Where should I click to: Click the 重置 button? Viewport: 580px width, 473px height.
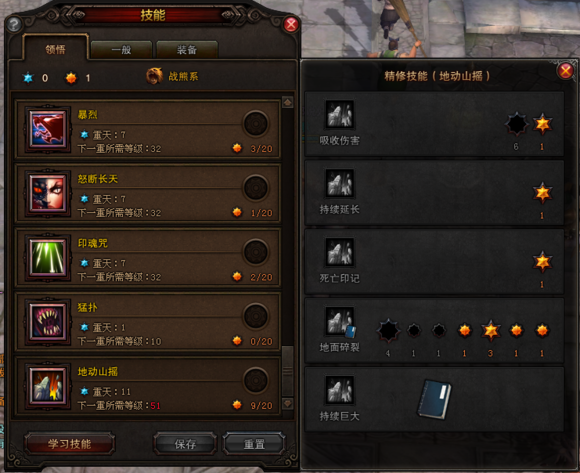254,443
